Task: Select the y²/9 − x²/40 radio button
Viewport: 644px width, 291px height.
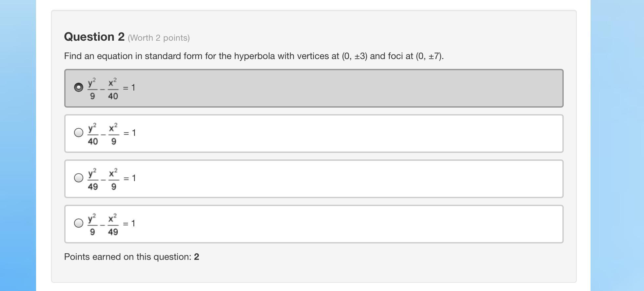Action: 79,87
